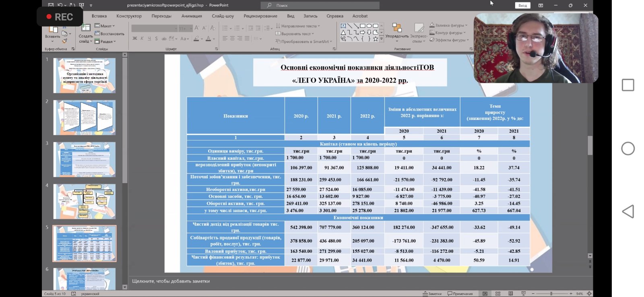This screenshot has width=644, height=297.
Task: Click Создать слайд button
Action: (86, 33)
